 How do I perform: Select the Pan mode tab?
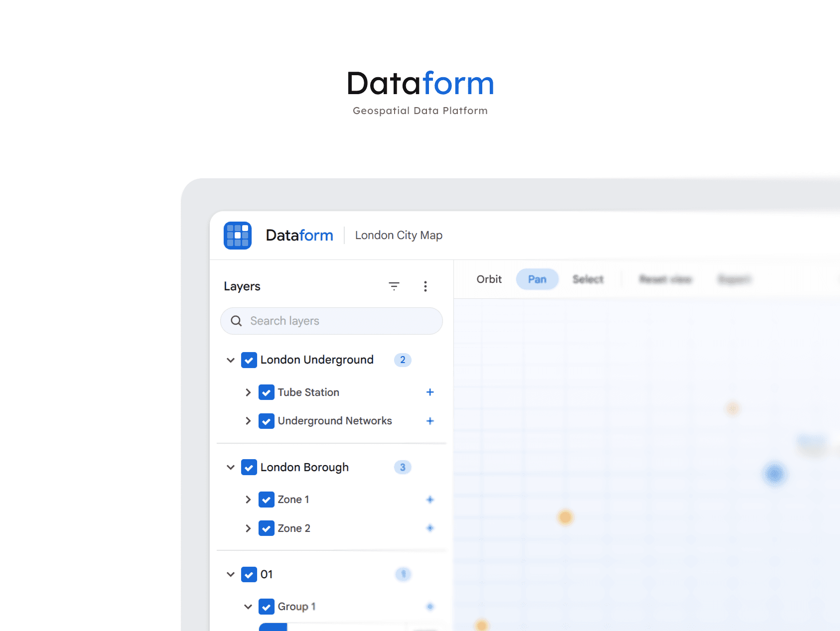537,279
